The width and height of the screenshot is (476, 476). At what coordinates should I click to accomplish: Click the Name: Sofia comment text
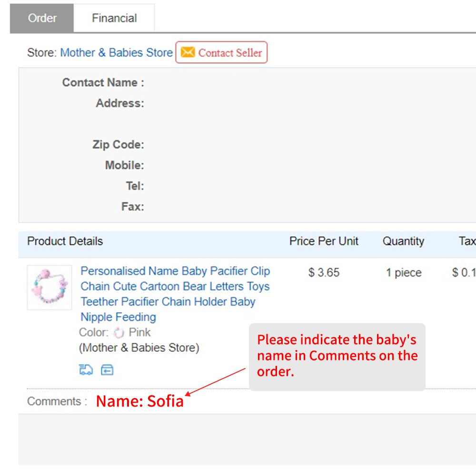tap(139, 401)
